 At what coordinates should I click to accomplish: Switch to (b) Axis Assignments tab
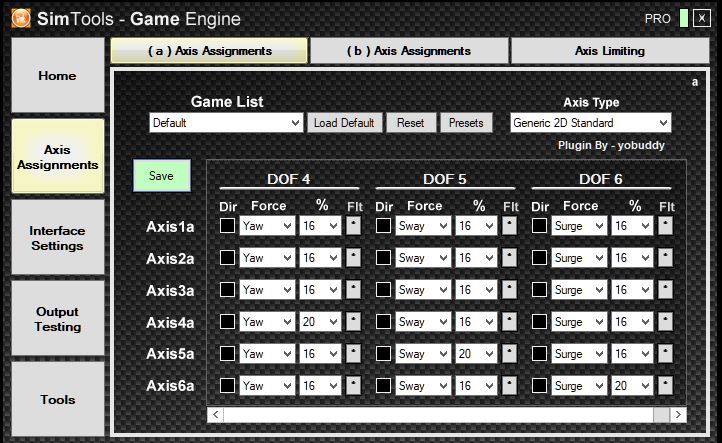[x=409, y=51]
